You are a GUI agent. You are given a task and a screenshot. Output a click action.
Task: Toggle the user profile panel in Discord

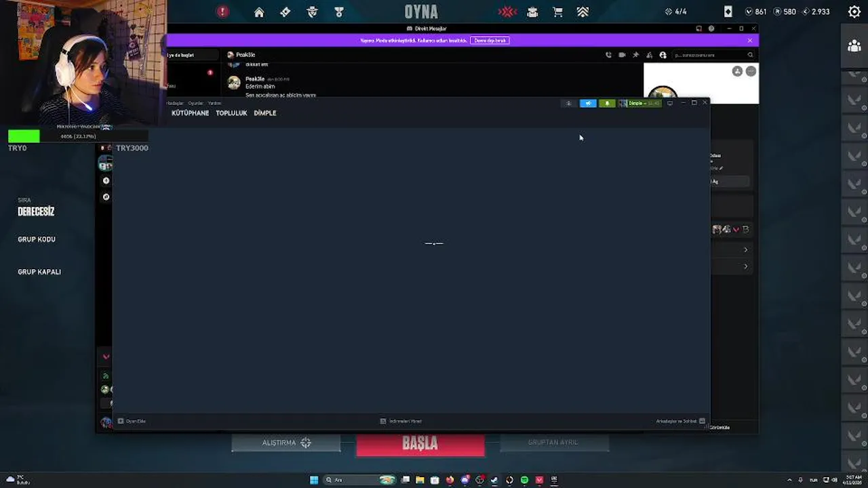pos(663,55)
